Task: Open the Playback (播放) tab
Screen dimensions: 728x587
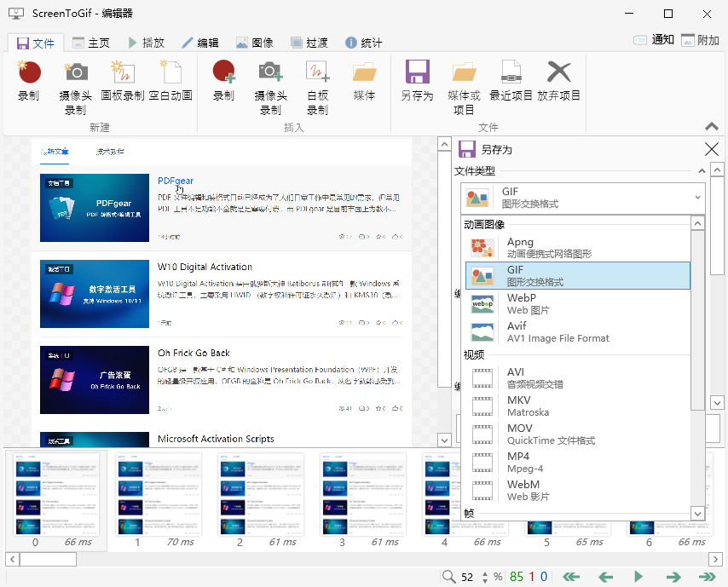Action: 147,43
